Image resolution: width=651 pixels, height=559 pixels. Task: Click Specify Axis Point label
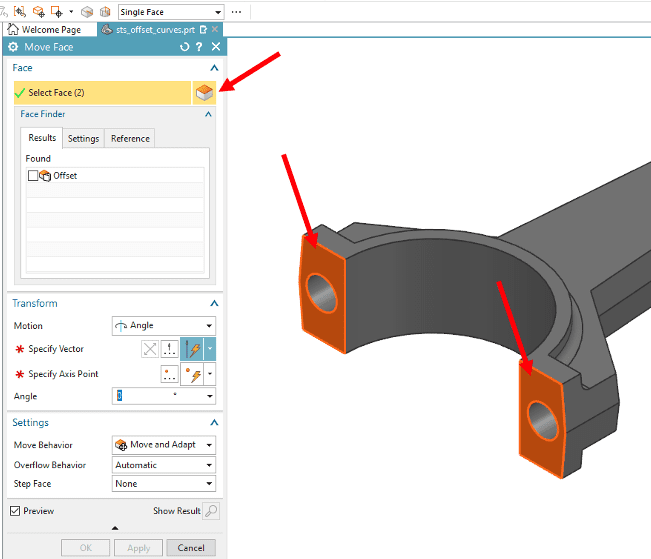coord(63,374)
